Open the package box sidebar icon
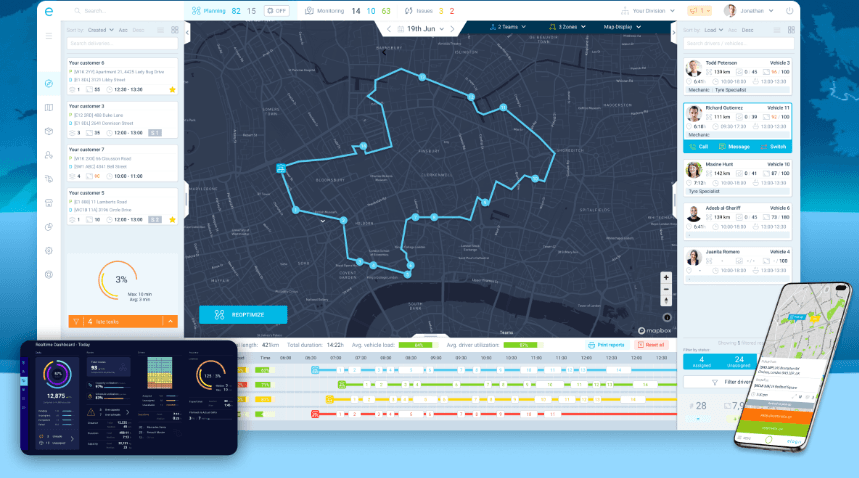The image size is (859, 478). (49, 131)
